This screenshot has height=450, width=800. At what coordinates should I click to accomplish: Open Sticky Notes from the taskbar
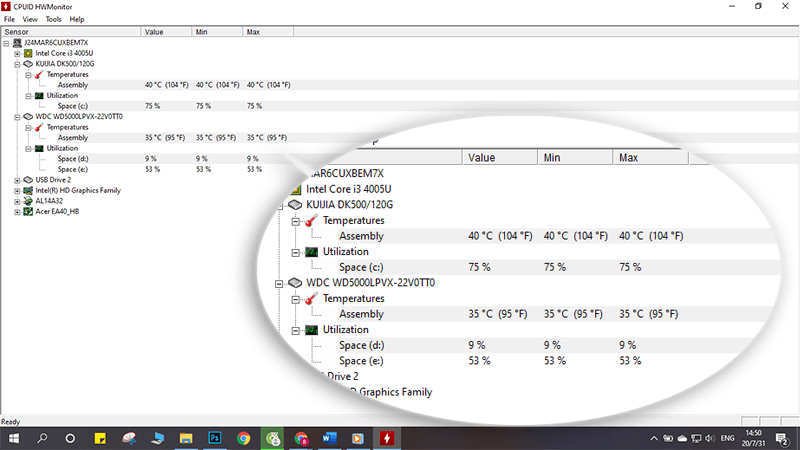(100, 438)
